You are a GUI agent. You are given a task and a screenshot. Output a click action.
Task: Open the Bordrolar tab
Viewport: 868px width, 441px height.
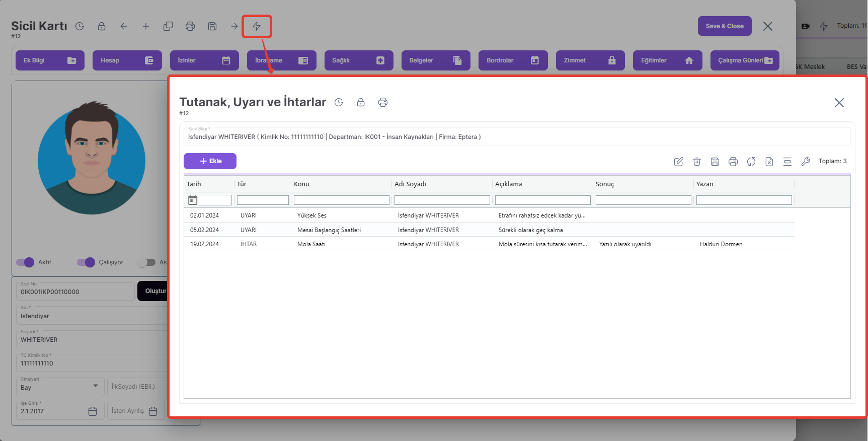pyautogui.click(x=512, y=60)
